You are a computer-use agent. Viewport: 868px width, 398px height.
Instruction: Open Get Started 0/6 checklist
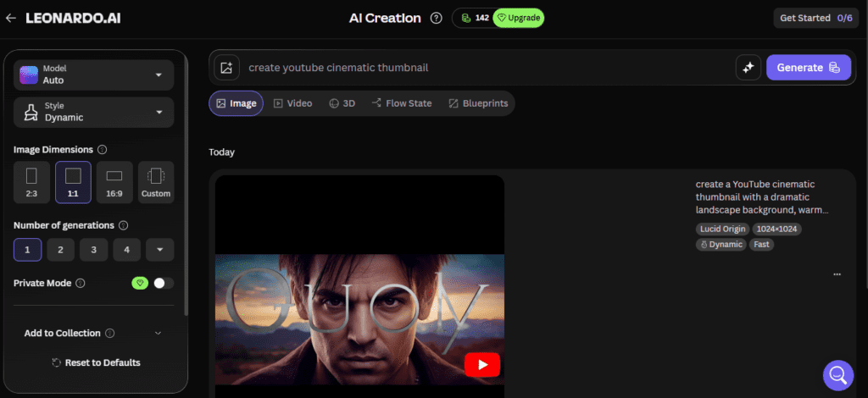816,19
